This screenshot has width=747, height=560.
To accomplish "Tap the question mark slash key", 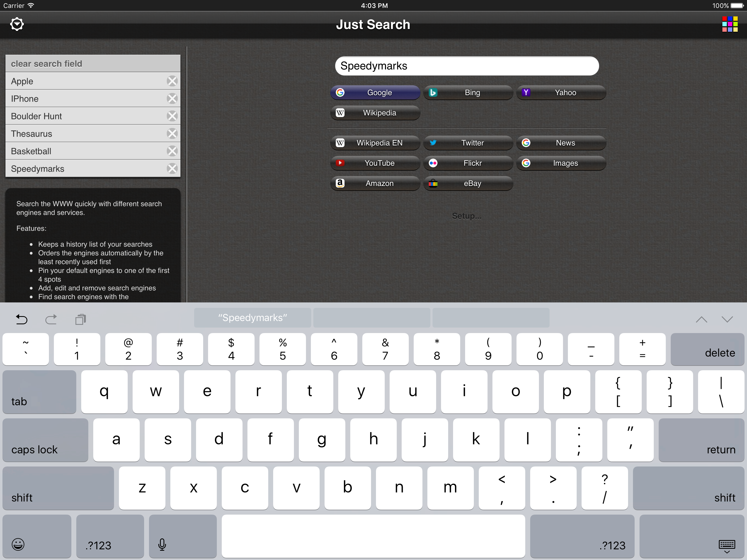I will coord(605,488).
